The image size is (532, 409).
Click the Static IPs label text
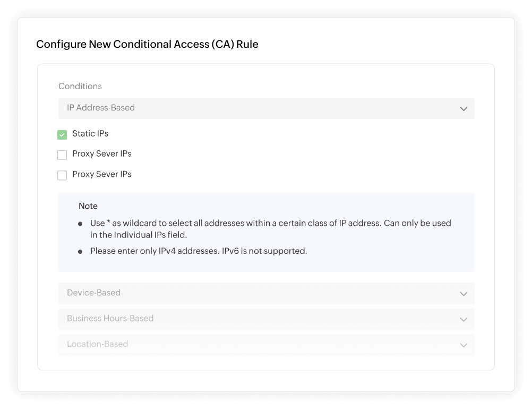(x=90, y=134)
